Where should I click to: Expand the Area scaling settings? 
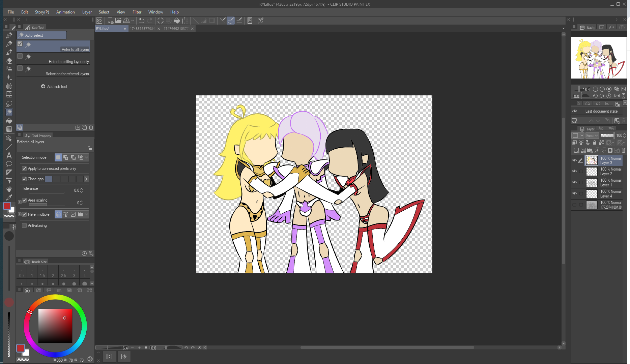20,202
